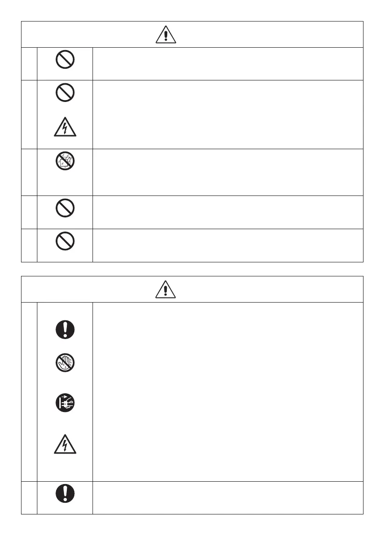The width and height of the screenshot is (392, 557).
Task: Click the blank text cell in the lower table's last row
Action: 228,498
